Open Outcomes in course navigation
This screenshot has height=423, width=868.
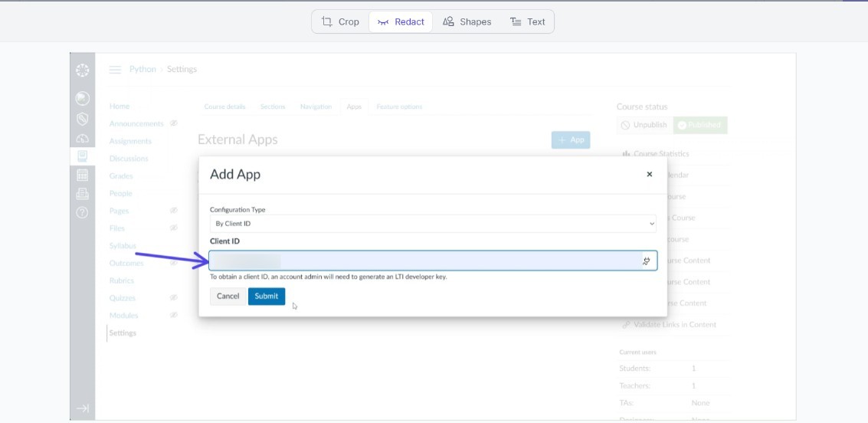click(x=126, y=263)
